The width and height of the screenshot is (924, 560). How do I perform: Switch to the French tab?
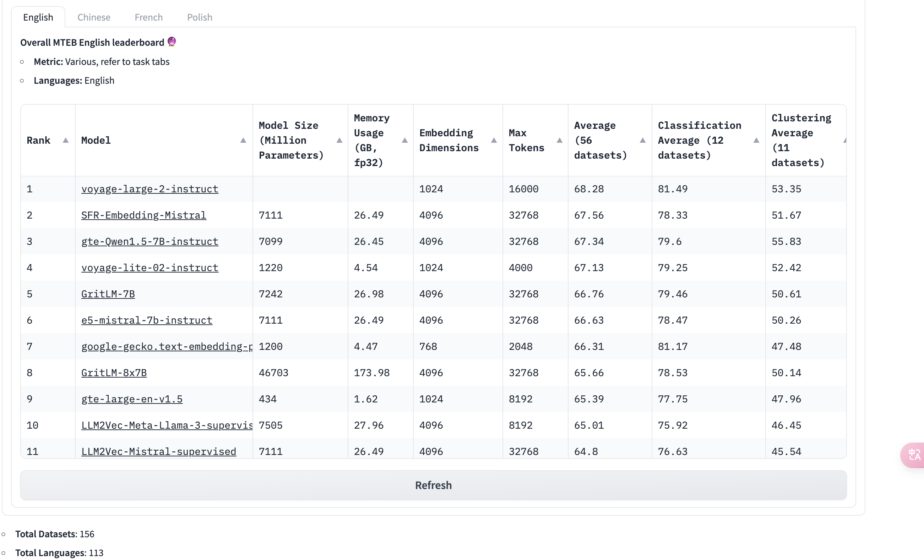148,17
